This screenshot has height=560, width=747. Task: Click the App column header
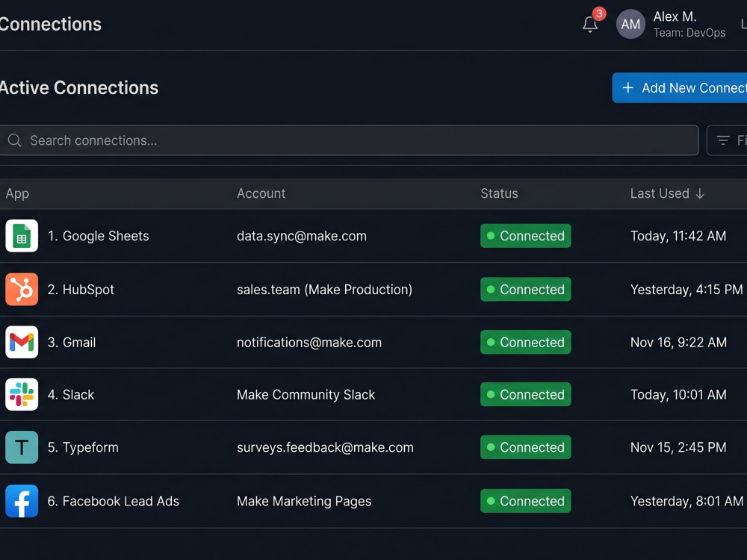pyautogui.click(x=17, y=193)
